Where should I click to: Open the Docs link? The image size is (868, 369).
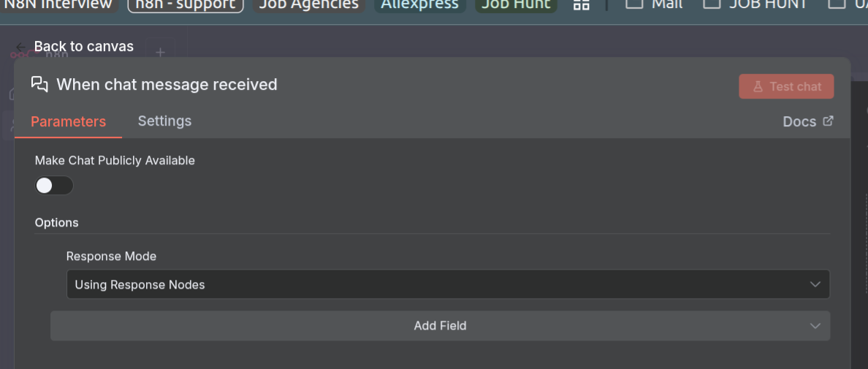point(799,121)
